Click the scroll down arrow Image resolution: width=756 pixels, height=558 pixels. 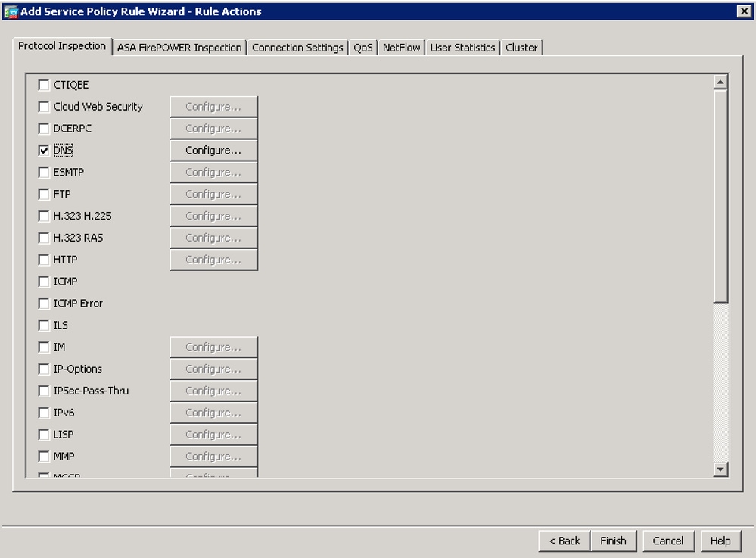[x=720, y=469]
